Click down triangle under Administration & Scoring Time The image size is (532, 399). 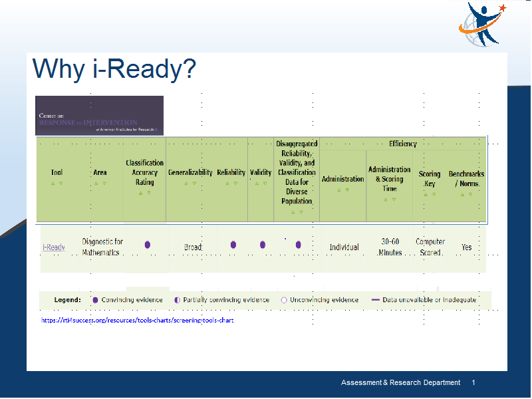(394, 200)
